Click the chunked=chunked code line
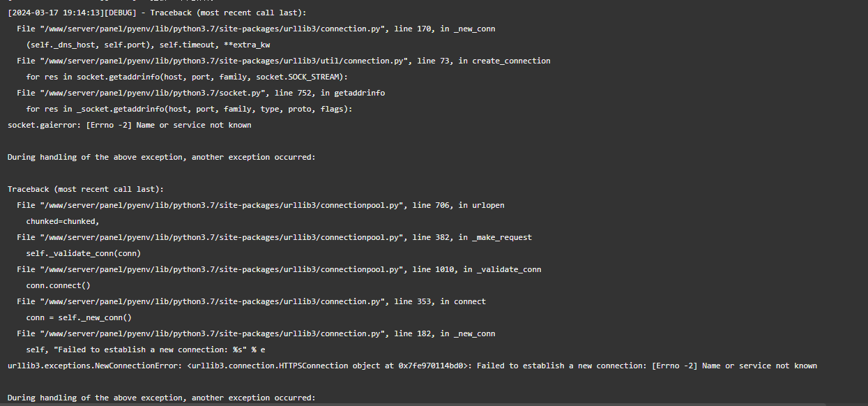This screenshot has width=868, height=406. 63,221
